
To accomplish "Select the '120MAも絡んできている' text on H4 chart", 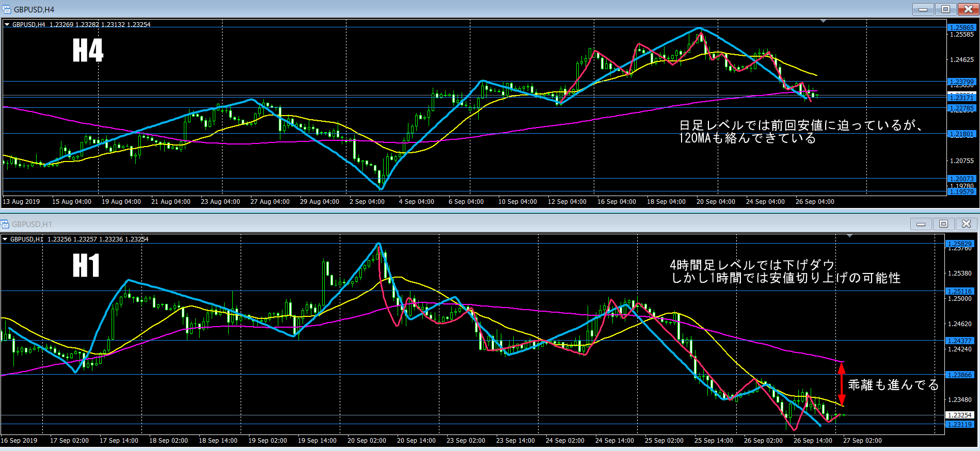I will click(x=747, y=138).
